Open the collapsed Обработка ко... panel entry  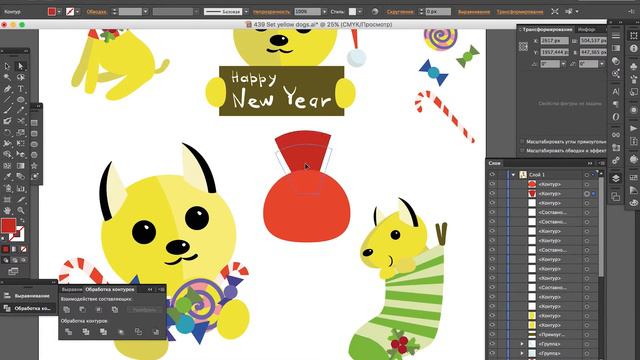tap(28, 309)
